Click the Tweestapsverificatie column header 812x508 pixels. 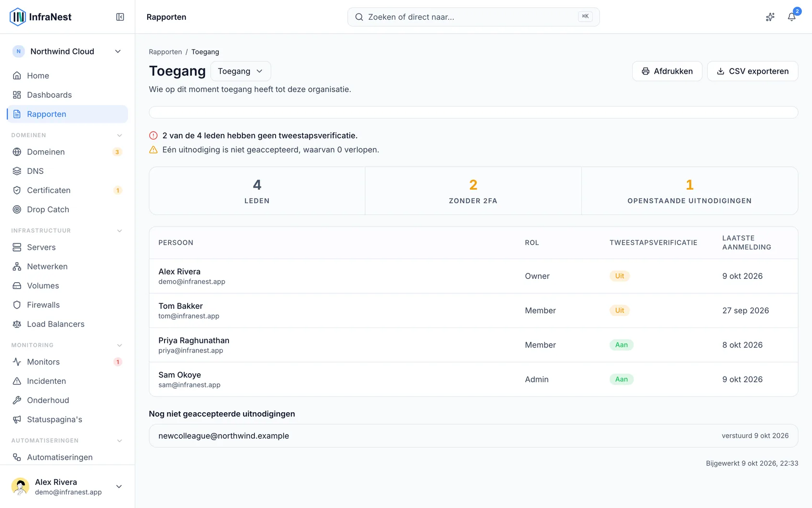tap(653, 243)
